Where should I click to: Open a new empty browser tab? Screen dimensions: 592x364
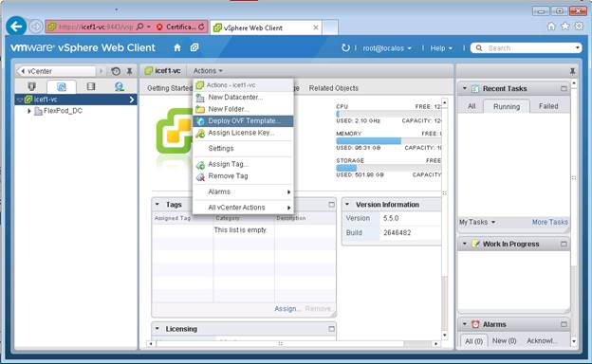click(330, 27)
